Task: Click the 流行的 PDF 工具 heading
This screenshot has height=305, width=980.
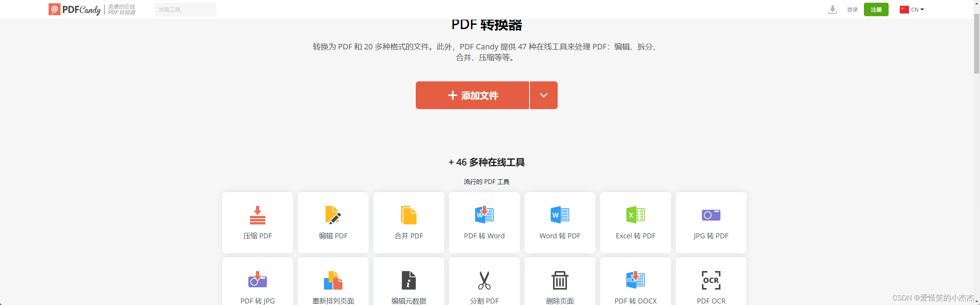Action: [x=487, y=182]
